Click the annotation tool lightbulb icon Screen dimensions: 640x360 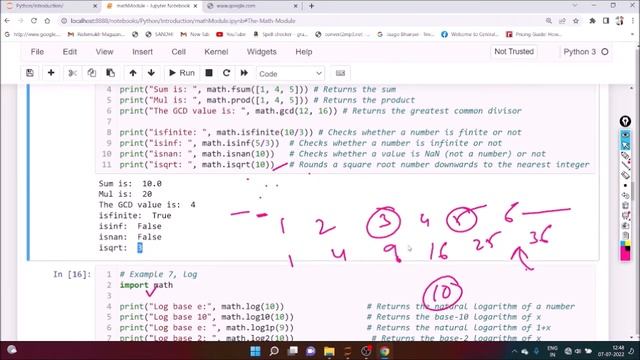coord(625,121)
